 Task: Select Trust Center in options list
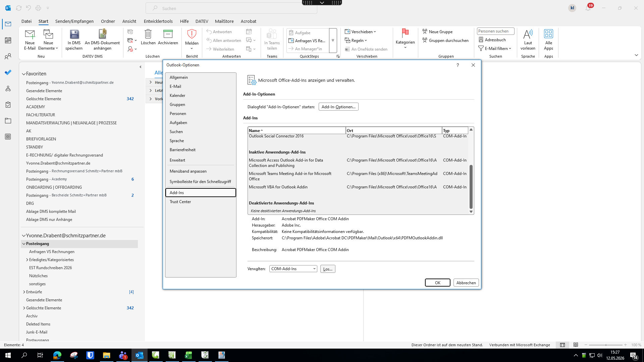201,202
